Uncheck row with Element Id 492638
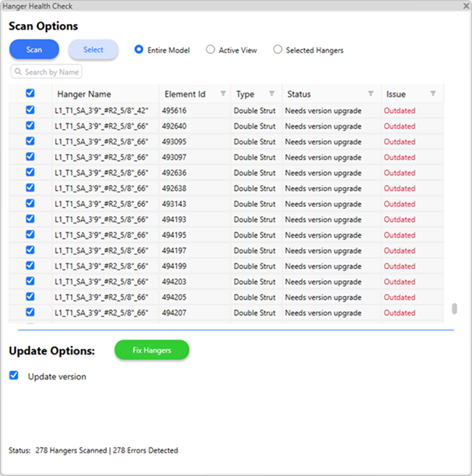Screen dimensions: 472x476 pos(30,188)
